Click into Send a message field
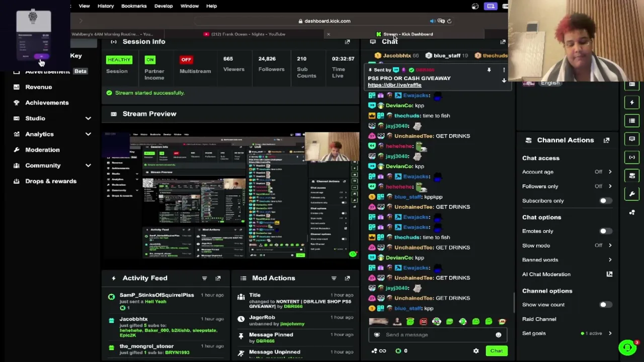 coord(437,335)
